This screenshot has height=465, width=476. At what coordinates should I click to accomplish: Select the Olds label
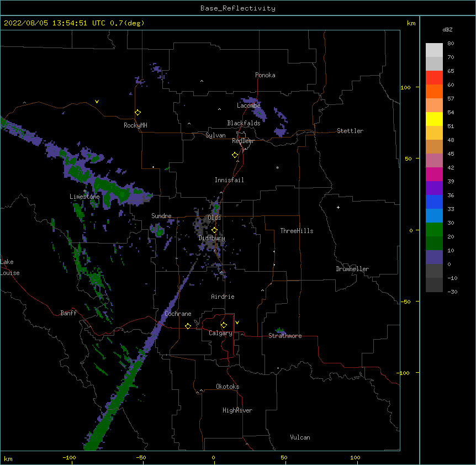(214, 218)
